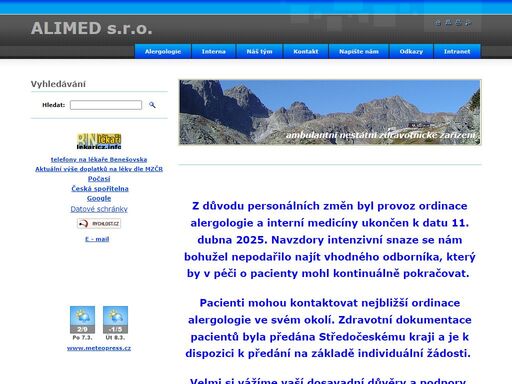This screenshot has width=512, height=384.
Task: Open the Alergologie menu tab
Action: click(x=163, y=51)
